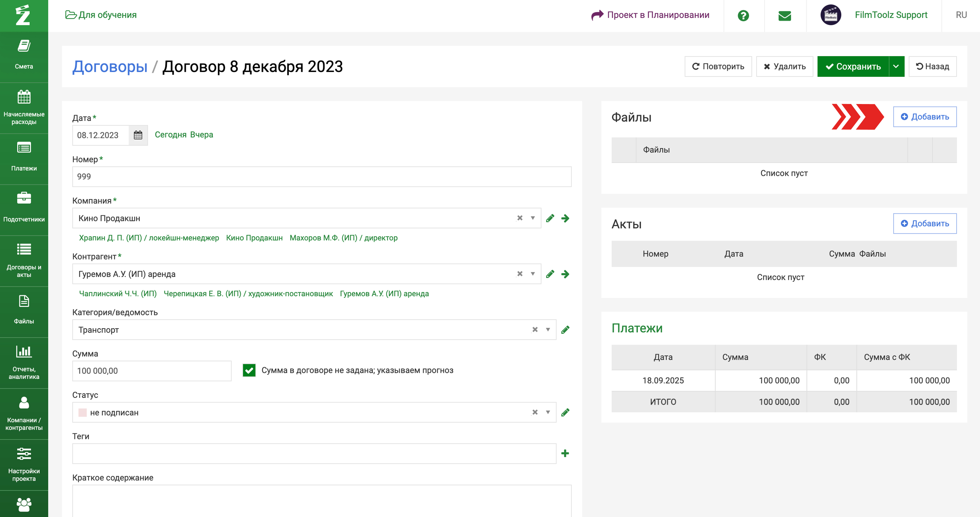Screen dimensions: 980x517
Task: Click the pencil edit icon next to Компания
Action: pyautogui.click(x=550, y=218)
